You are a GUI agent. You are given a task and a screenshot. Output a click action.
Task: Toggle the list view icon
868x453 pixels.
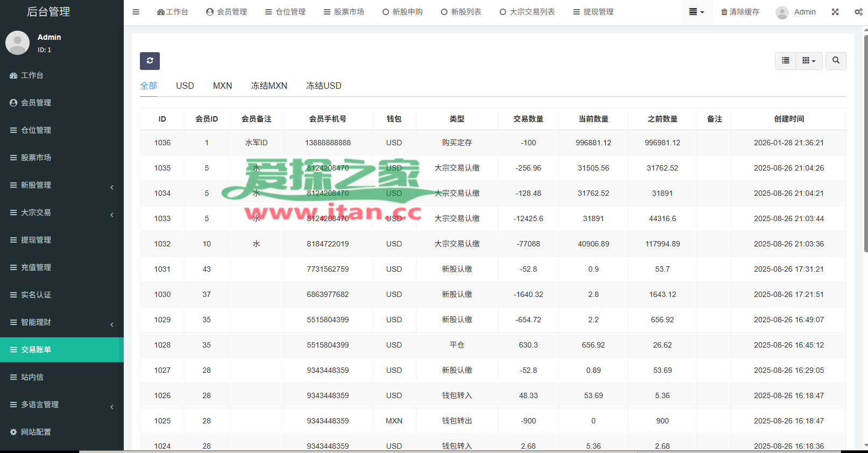pos(786,61)
